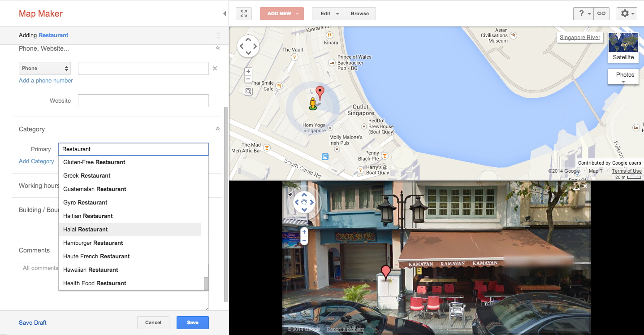The height and width of the screenshot is (335, 644).
Task: Toggle fullscreen map view icon
Action: 244,13
